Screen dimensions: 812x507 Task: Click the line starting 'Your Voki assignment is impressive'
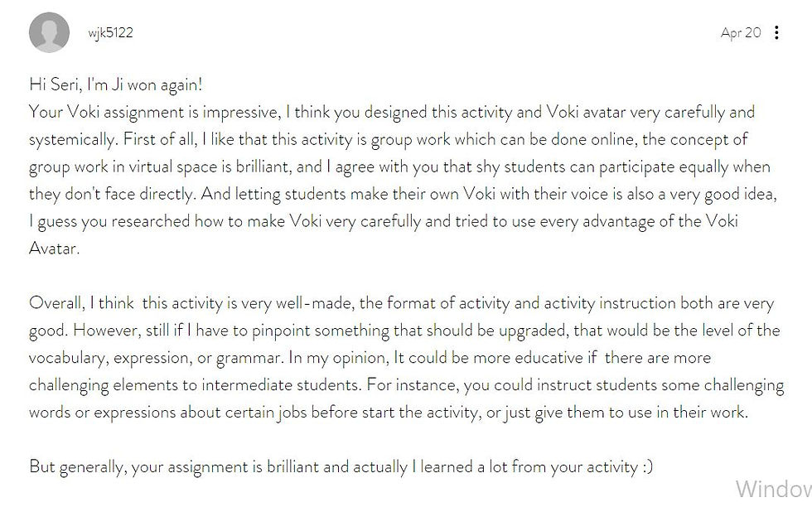[391, 112]
